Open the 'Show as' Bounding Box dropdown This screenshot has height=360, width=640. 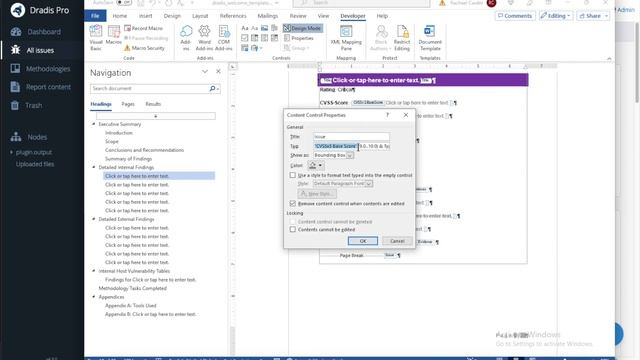[x=350, y=156]
